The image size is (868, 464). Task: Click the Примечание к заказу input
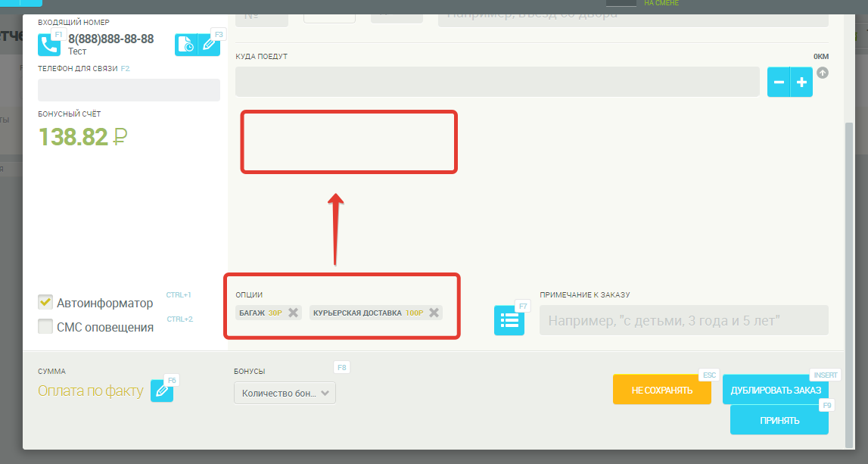click(683, 320)
